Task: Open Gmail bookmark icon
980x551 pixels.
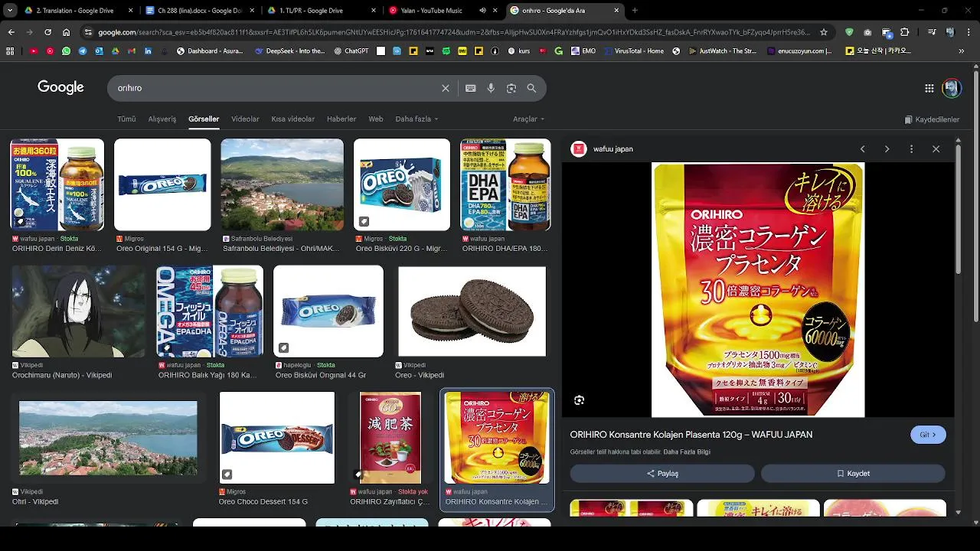Action: pos(132,51)
